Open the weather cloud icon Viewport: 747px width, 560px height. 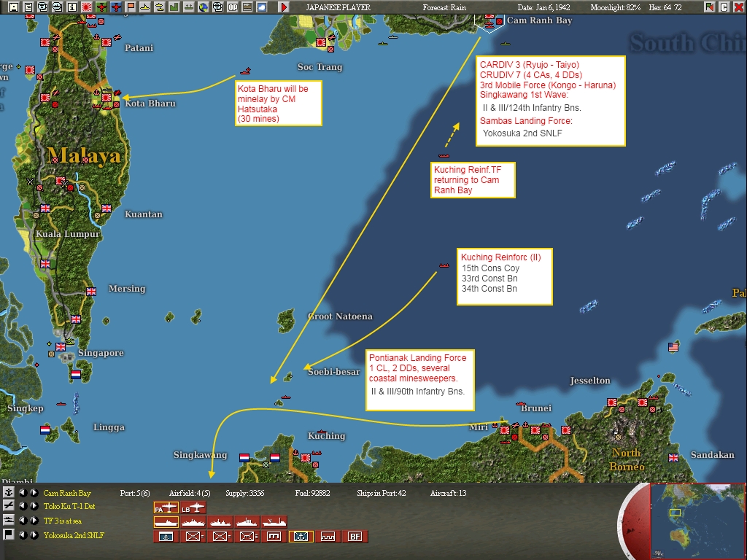[x=262, y=7]
